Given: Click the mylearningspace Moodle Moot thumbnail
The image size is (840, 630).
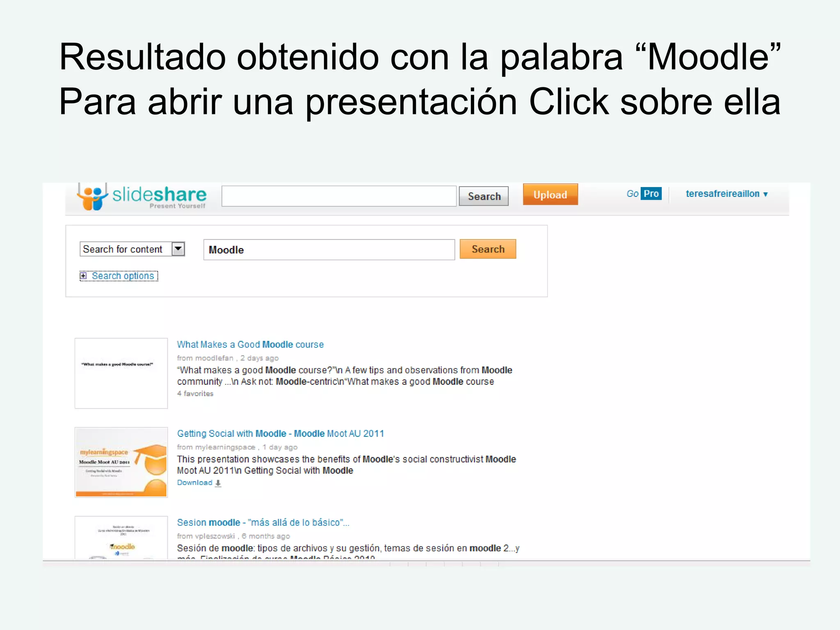Looking at the screenshot, I should click(121, 462).
